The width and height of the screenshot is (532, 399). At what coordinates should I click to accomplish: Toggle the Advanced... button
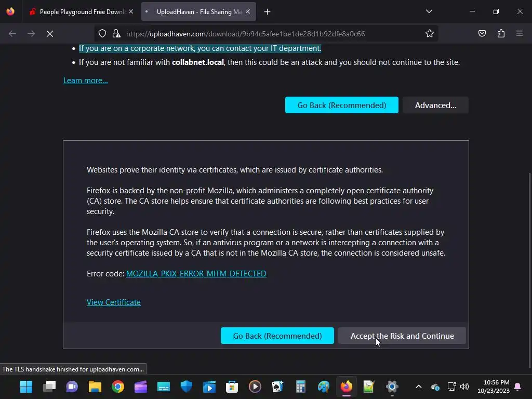tap(436, 105)
